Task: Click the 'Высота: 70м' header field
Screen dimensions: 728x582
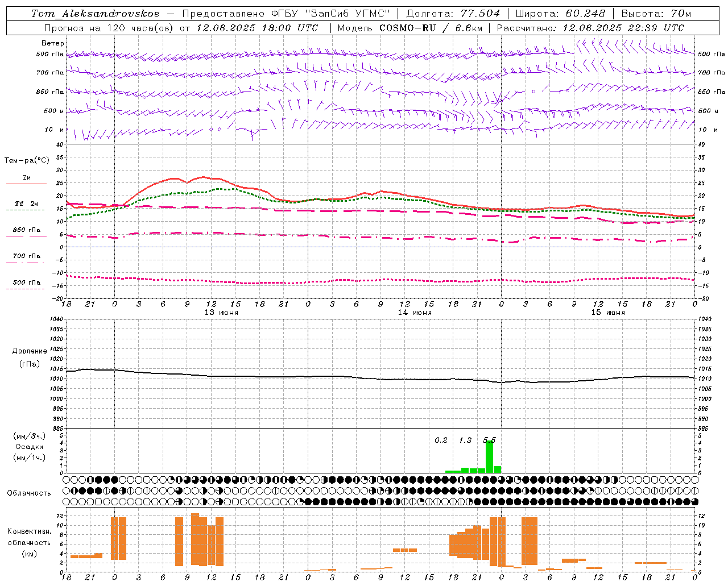Action: pos(656,14)
